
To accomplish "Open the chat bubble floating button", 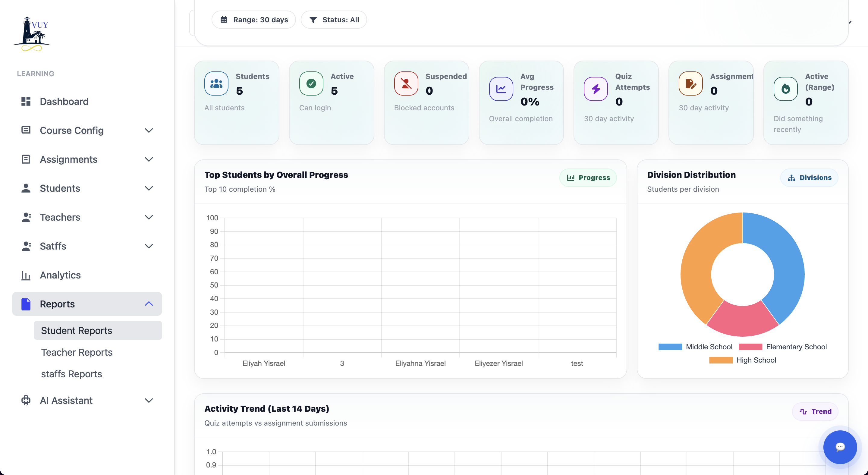I will [840, 447].
